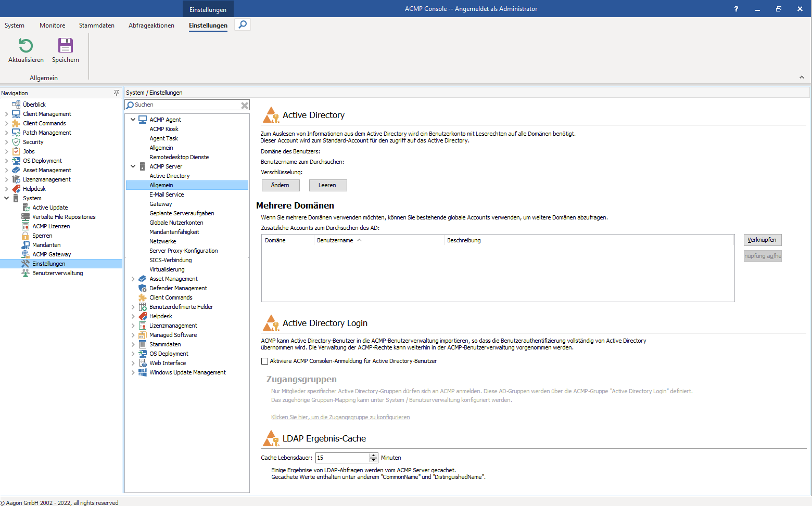This screenshot has height=506, width=812.
Task: Increase Cache Lebensdauer with up arrow
Action: pyautogui.click(x=374, y=455)
